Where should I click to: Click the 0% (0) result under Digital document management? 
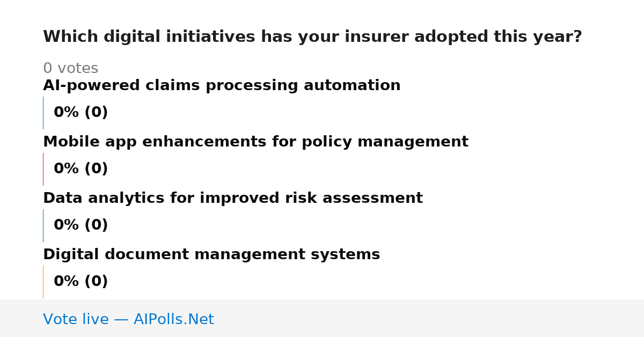[81, 282]
